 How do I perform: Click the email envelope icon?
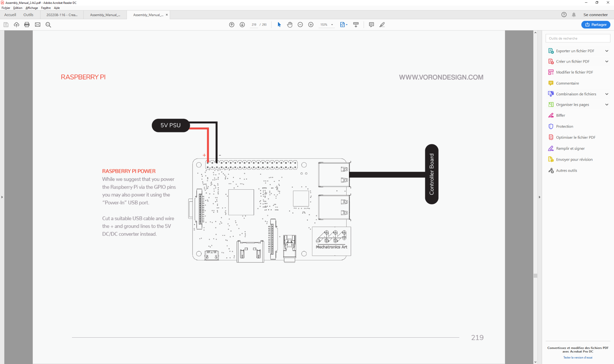pos(37,25)
